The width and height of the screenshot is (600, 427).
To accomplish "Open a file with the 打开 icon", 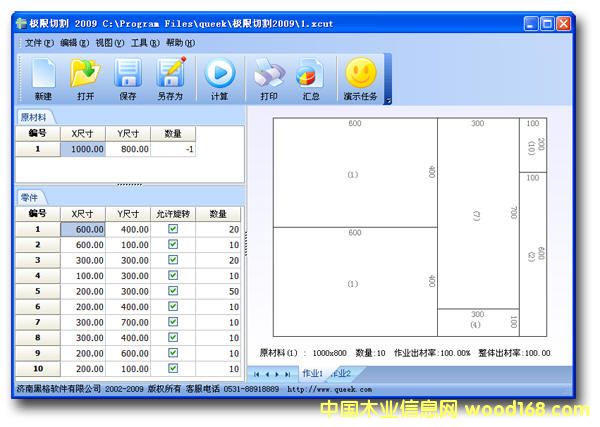I will pyautogui.click(x=85, y=78).
